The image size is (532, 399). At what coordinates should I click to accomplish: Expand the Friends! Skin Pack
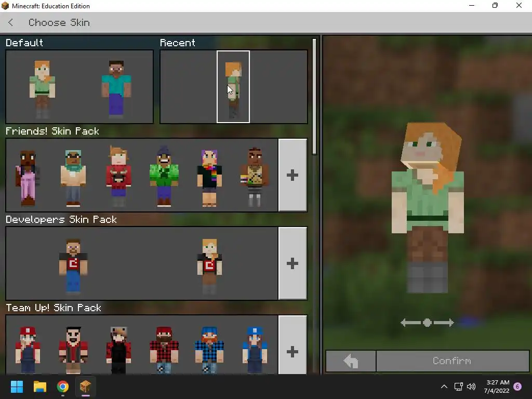tap(292, 175)
